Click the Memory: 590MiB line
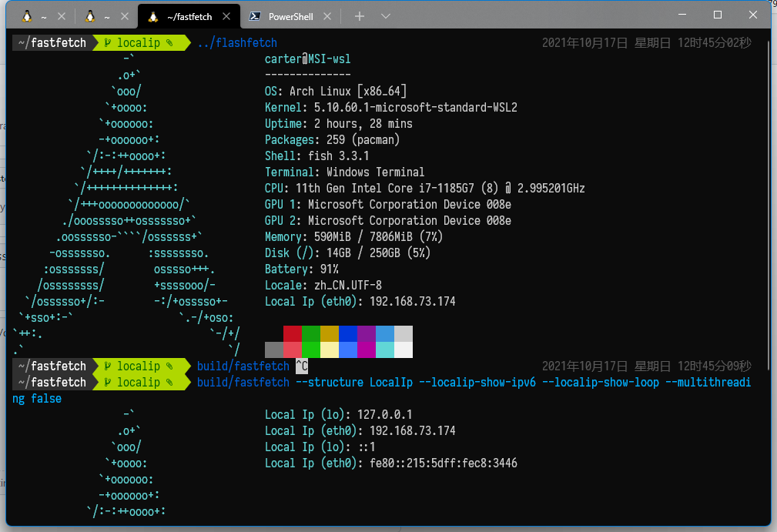 [353, 237]
